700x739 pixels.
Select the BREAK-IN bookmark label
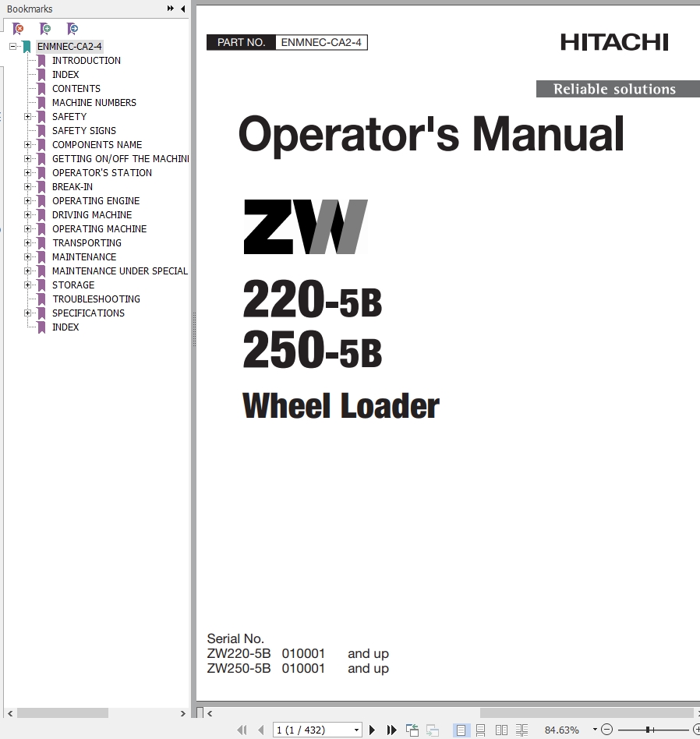(72, 186)
